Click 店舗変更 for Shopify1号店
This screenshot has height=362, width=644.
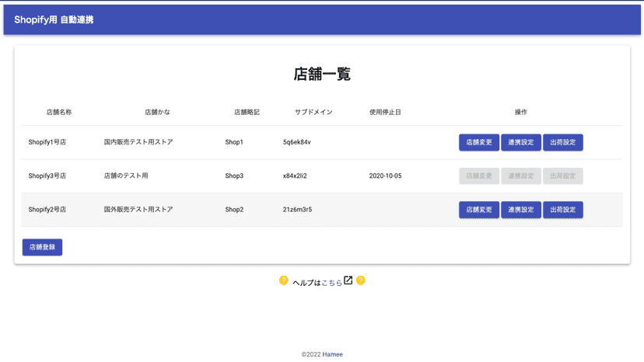pyautogui.click(x=479, y=142)
